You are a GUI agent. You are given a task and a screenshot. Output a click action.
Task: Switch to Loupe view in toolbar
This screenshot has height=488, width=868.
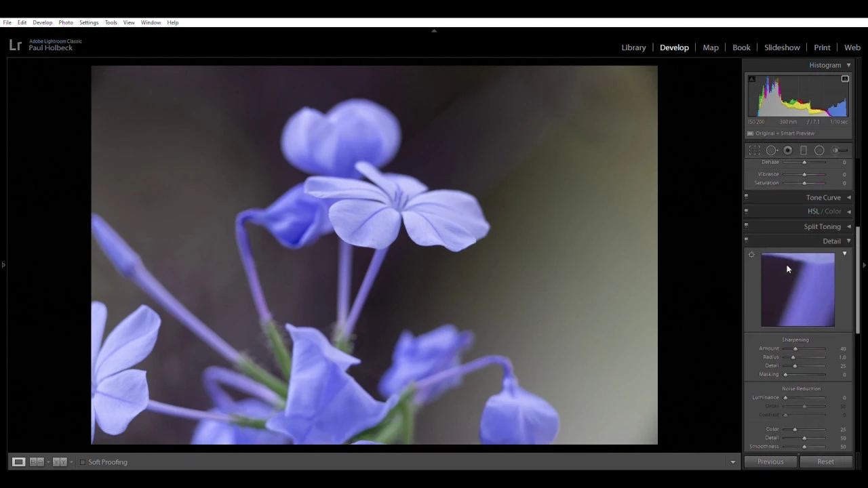pos(18,462)
